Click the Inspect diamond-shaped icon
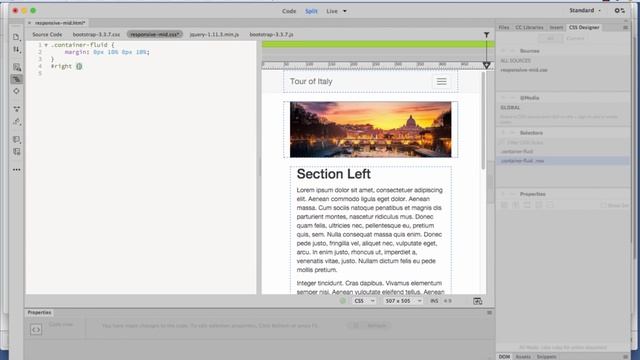This screenshot has width=640, height=360. 16,91
